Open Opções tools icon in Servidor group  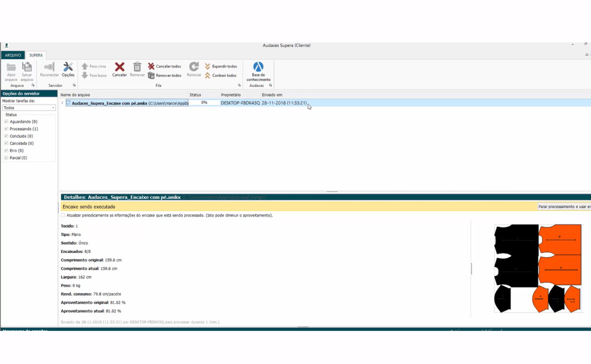coord(68,66)
